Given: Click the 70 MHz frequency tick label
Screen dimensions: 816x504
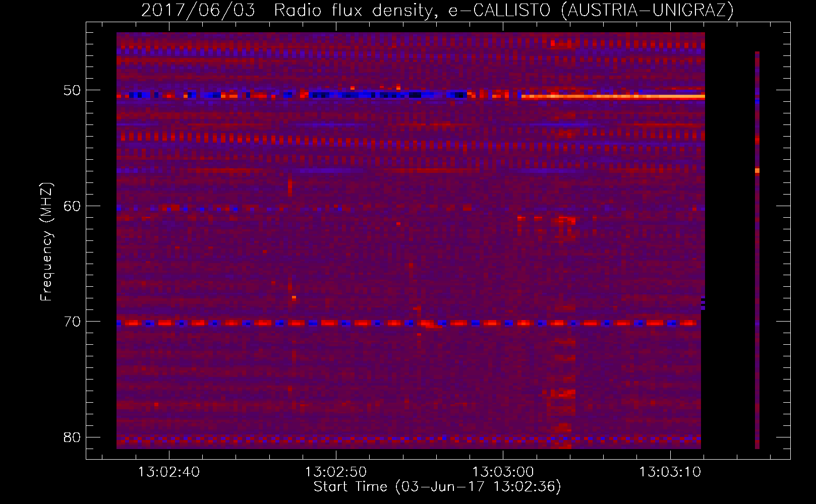Looking at the screenshot, I should (x=72, y=322).
